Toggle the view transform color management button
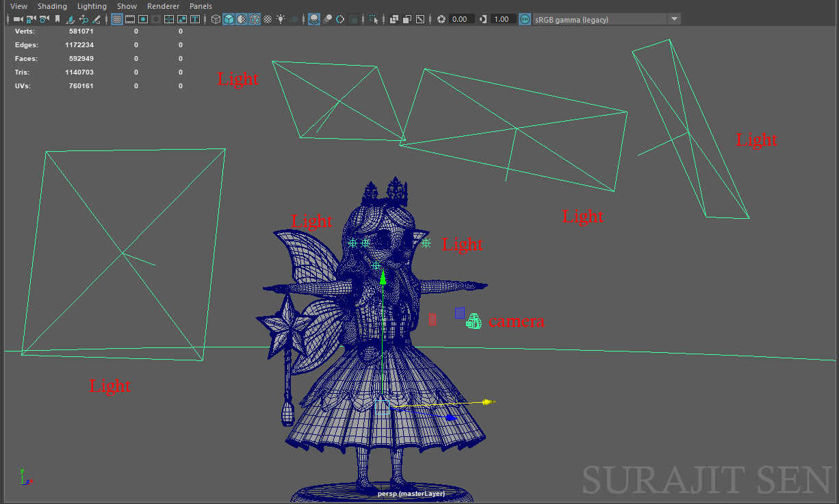Screen dimensions: 839x504 click(x=525, y=19)
